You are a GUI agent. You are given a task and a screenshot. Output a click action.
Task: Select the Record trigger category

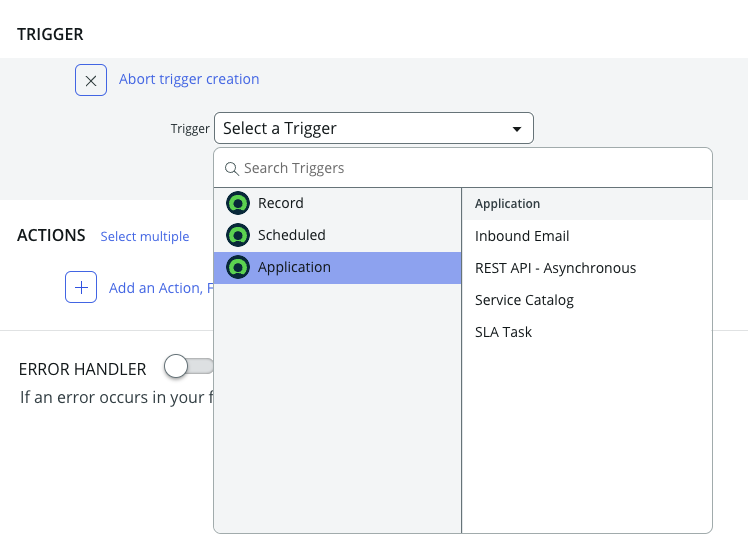[281, 203]
